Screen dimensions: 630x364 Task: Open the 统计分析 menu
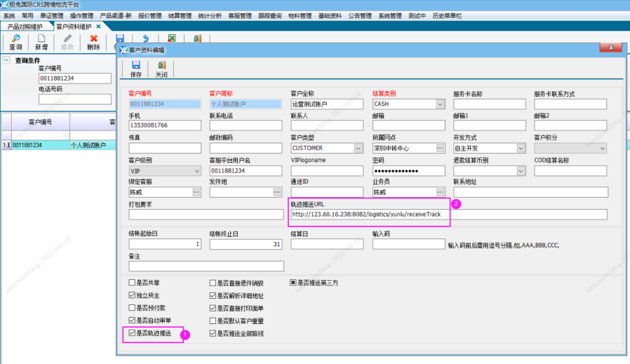click(x=210, y=15)
